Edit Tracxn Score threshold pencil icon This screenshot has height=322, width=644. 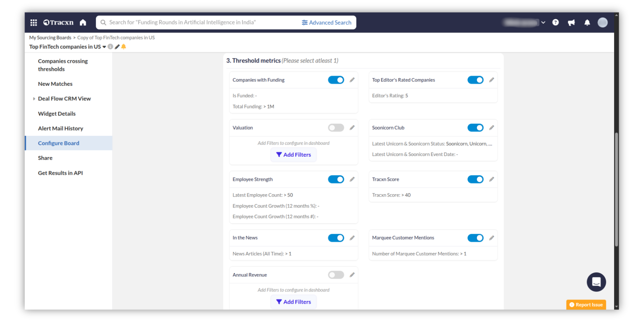[x=491, y=179]
